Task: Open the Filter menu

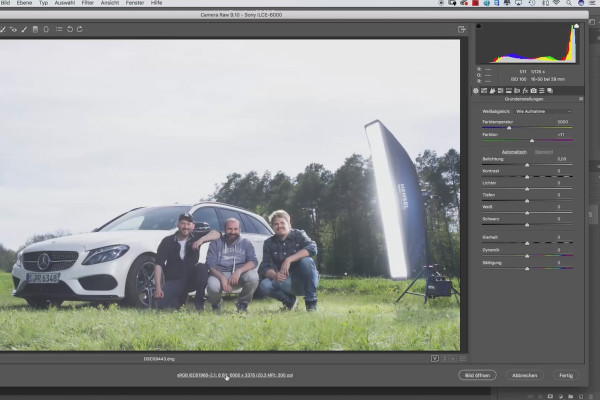Action: point(88,3)
